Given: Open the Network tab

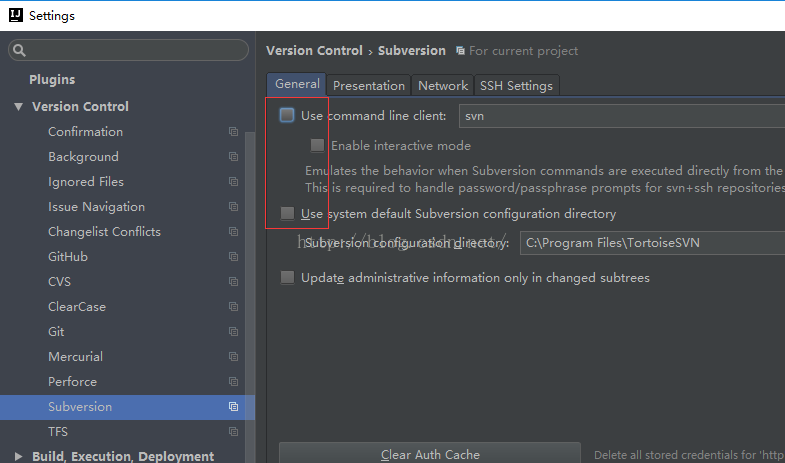Looking at the screenshot, I should tap(443, 86).
